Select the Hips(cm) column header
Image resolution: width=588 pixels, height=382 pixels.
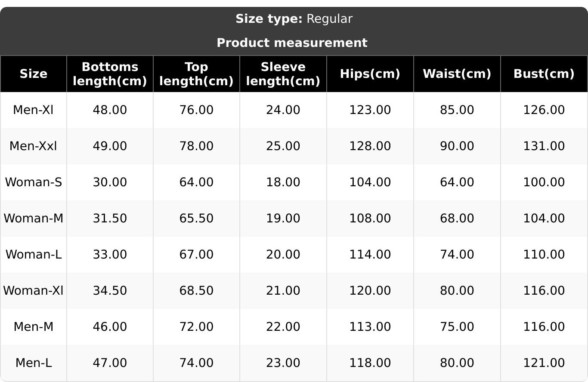point(370,74)
